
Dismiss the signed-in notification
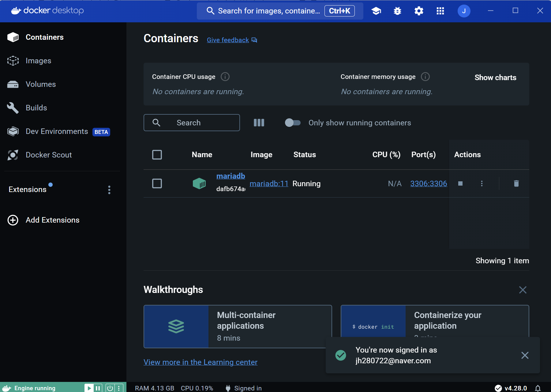[525, 355]
